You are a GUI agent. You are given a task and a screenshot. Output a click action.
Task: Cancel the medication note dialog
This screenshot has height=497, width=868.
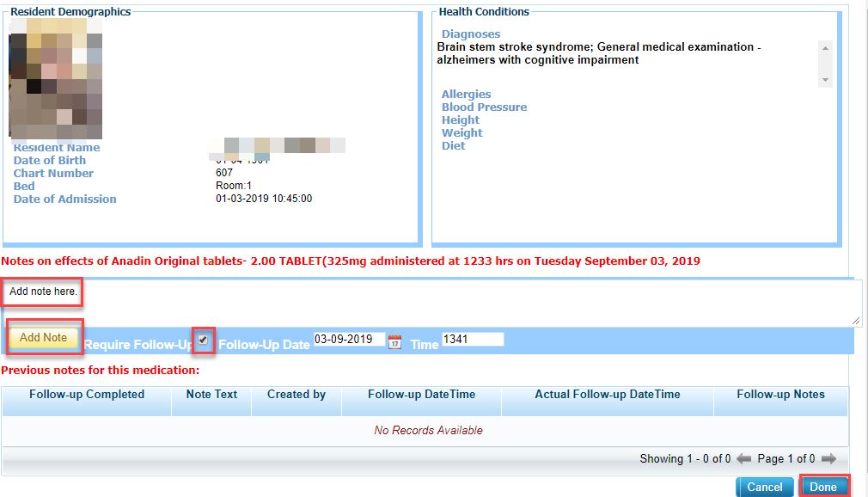click(764, 487)
